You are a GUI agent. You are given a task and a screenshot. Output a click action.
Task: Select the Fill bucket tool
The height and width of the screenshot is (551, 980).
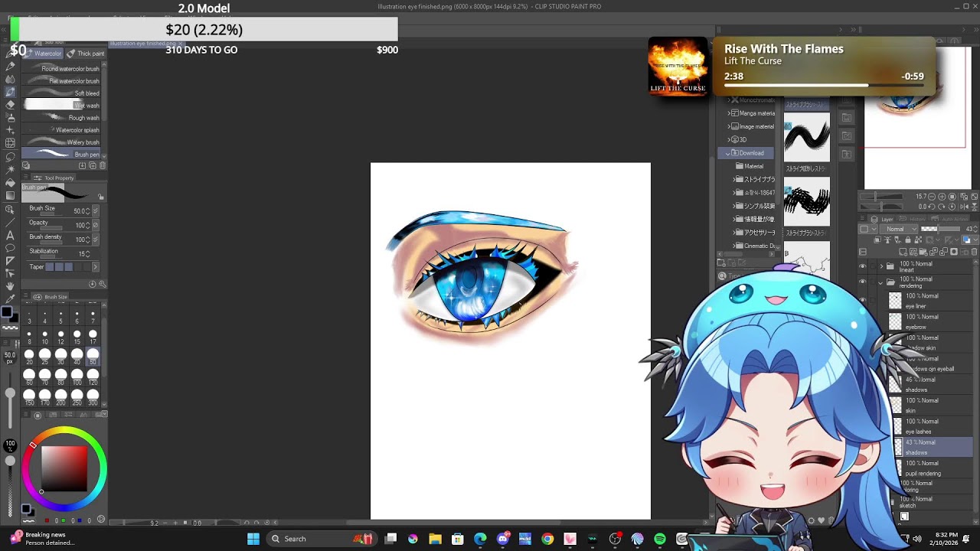(x=10, y=183)
